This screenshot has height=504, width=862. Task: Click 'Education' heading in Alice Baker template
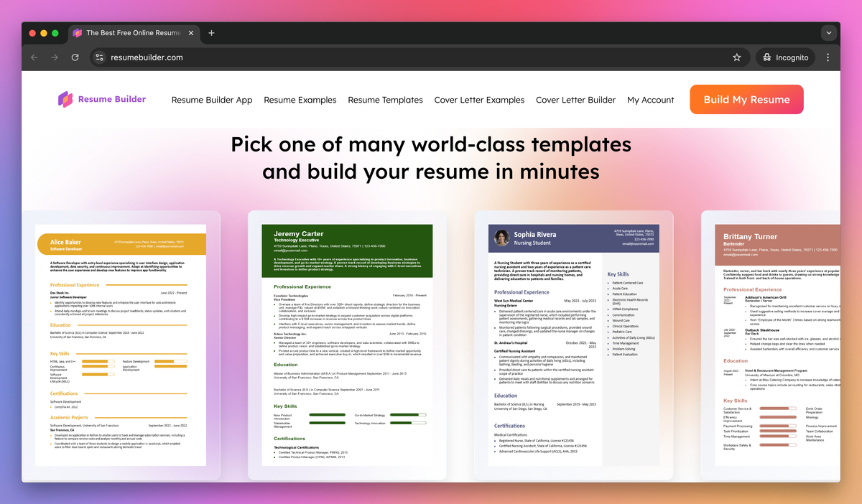click(60, 325)
